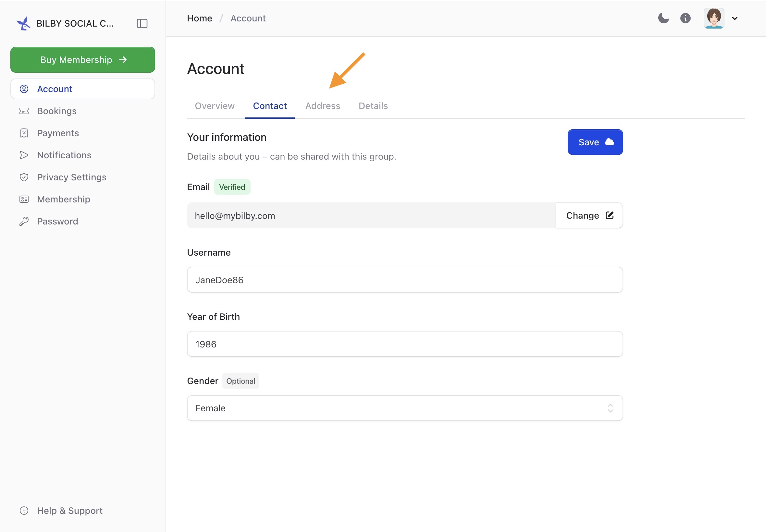Click the BILBY SOCIAL C... title text
766x532 pixels.
[75, 23]
